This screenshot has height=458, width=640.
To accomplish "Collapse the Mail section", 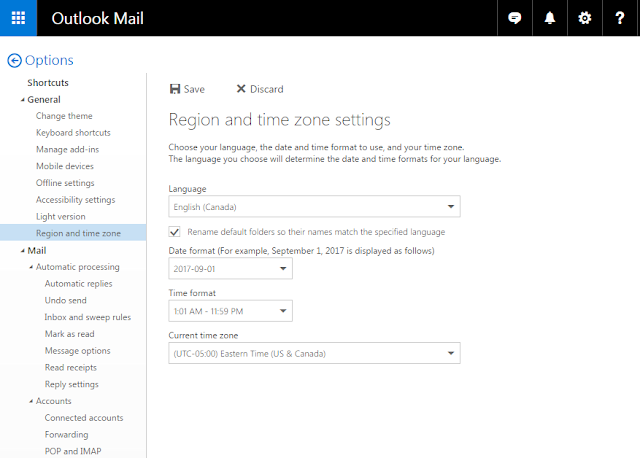I will coord(23,251).
